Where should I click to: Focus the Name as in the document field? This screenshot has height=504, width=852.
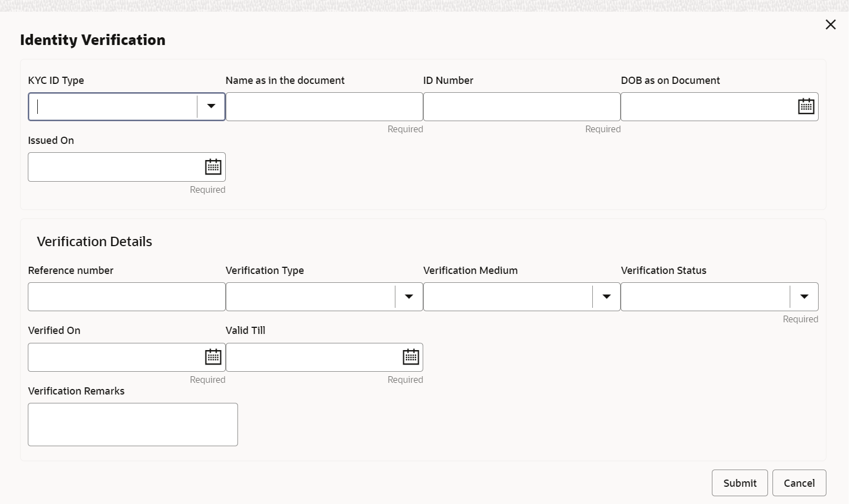point(324,107)
